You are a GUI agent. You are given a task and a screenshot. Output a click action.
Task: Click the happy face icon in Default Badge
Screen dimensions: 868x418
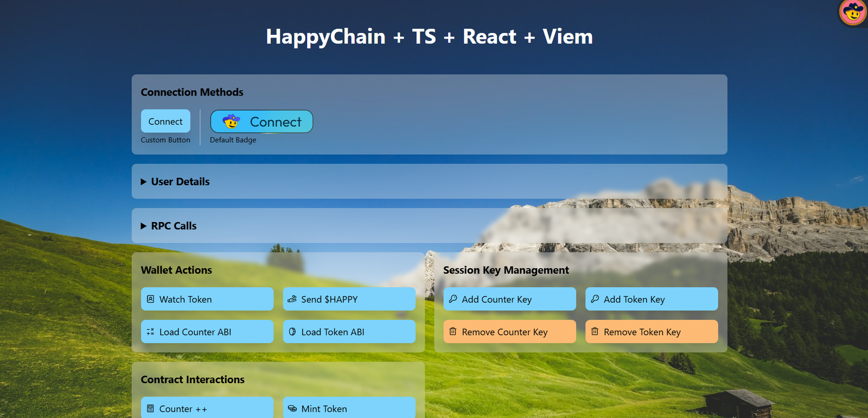click(231, 122)
